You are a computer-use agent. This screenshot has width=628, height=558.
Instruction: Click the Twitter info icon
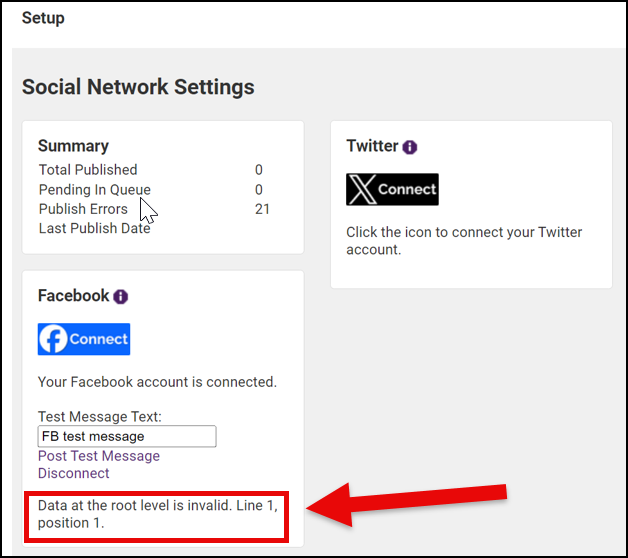coord(410,147)
